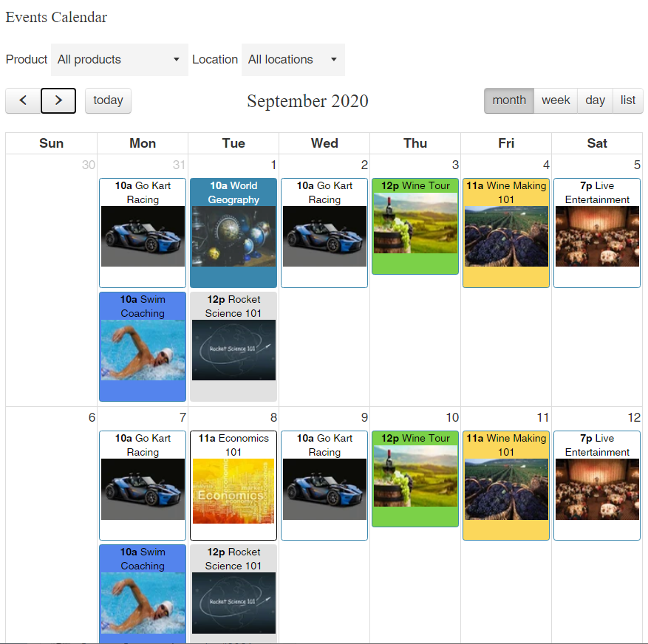Switch to the month view tab

509,100
